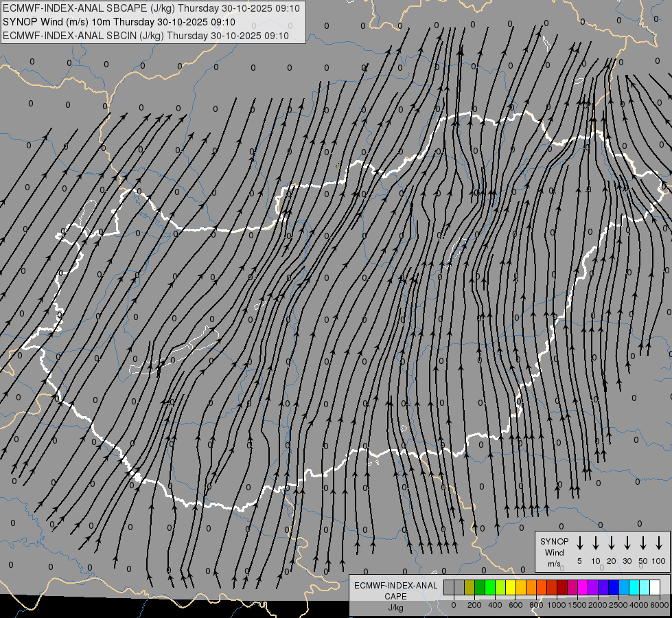Click the 200 tick label on CAPE scale
Viewport: 672px width, 618px height.
[474, 605]
